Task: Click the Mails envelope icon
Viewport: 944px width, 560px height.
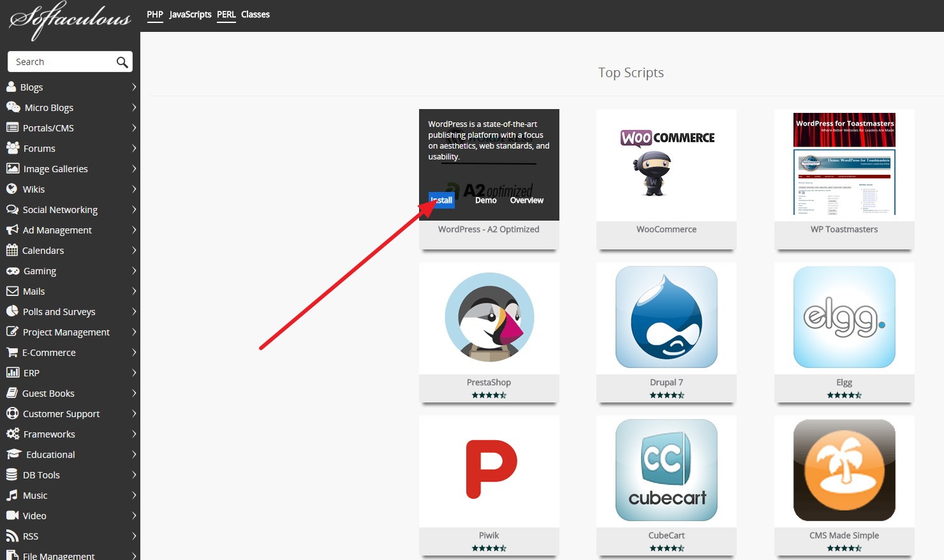Action: pyautogui.click(x=12, y=291)
